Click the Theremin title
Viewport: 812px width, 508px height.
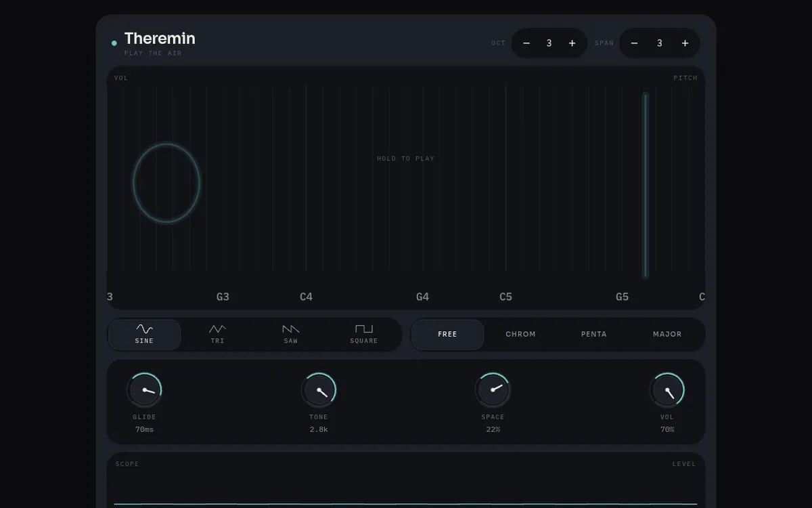(x=160, y=39)
